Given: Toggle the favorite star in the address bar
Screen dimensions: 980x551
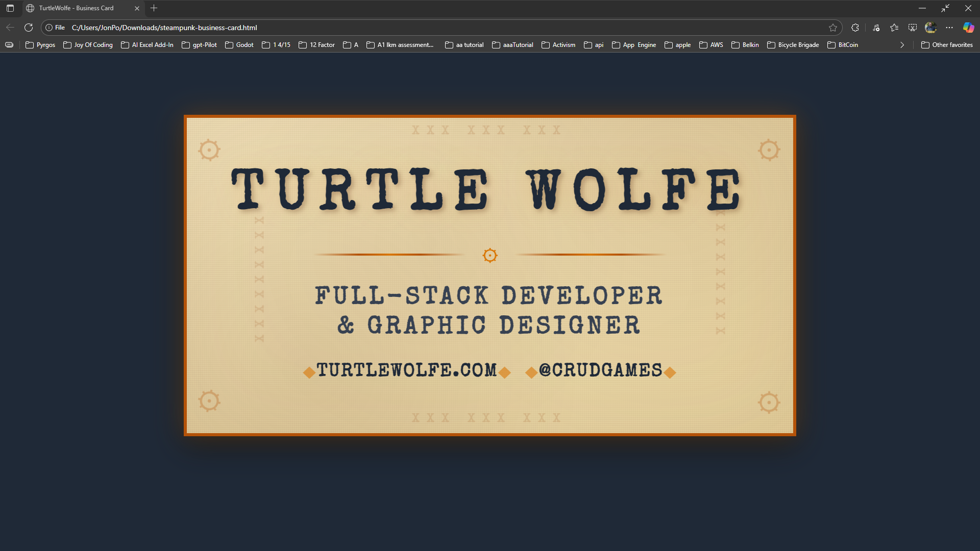Looking at the screenshot, I should click(x=834, y=28).
